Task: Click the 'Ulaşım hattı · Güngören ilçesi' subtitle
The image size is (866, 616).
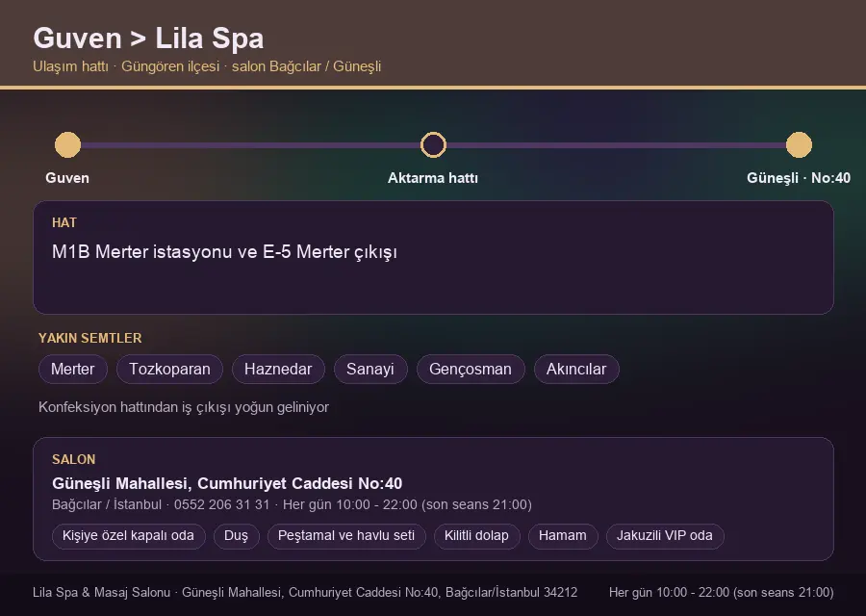Action: tap(207, 66)
